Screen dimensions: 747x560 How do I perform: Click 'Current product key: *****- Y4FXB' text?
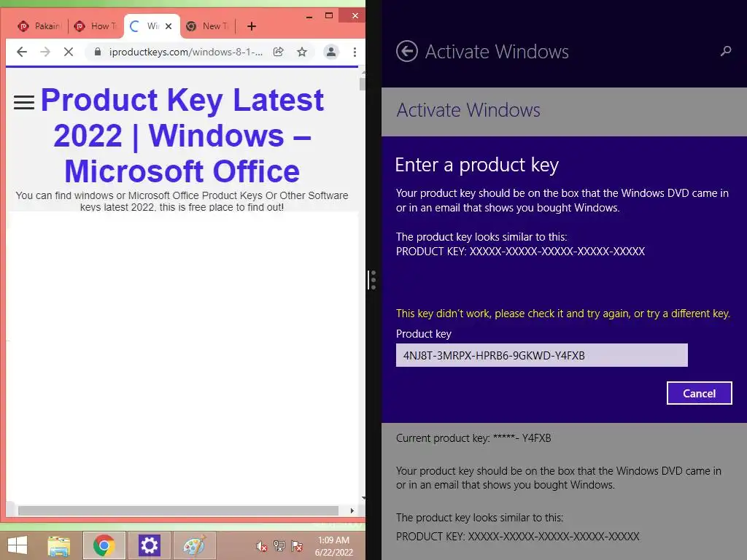pos(473,438)
